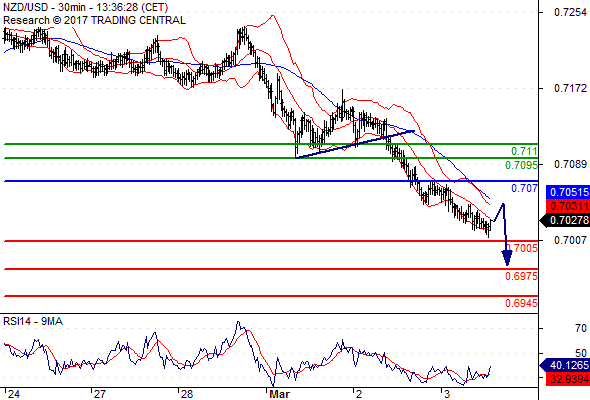The image size is (590, 400).
Task: Click the blue 0.707 pivot label
Action: (x=524, y=188)
